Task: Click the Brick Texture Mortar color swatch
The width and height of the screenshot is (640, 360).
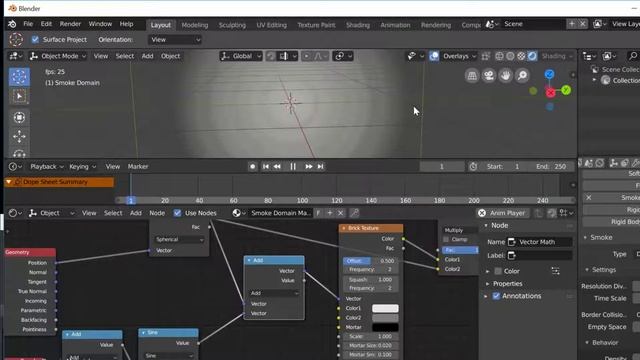Action: 385,327
